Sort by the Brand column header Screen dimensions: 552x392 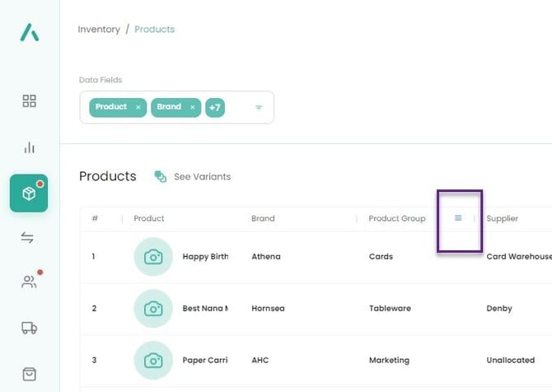[x=263, y=218]
